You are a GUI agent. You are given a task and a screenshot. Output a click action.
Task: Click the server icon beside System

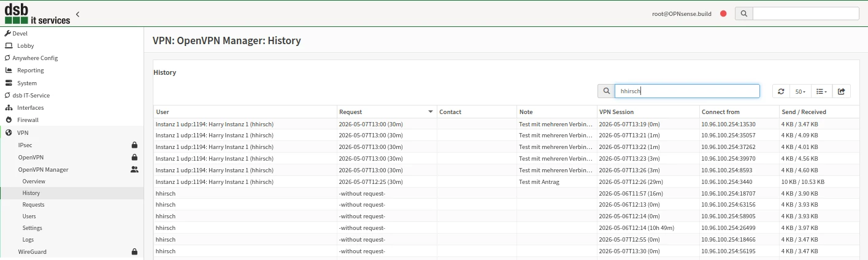(x=9, y=83)
